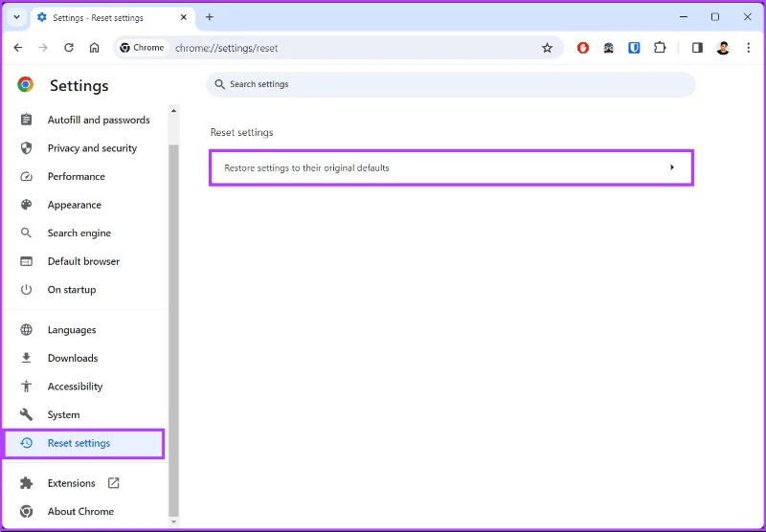766x532 pixels.
Task: Click the power icon for On startup
Action: (27, 290)
